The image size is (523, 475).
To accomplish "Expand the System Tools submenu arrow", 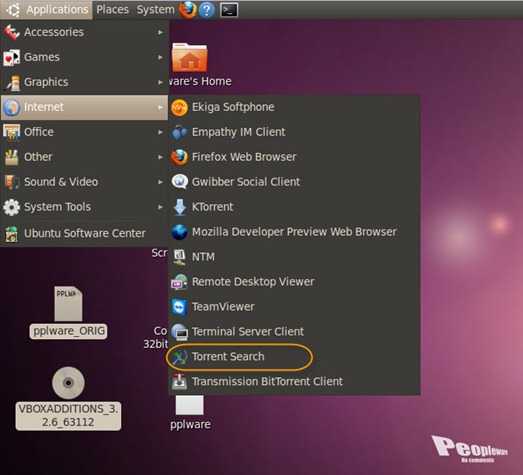I will (160, 207).
